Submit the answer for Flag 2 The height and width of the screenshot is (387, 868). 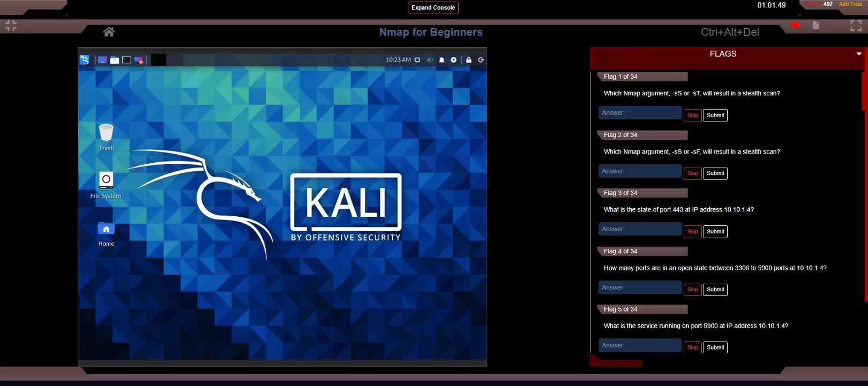[x=715, y=173]
